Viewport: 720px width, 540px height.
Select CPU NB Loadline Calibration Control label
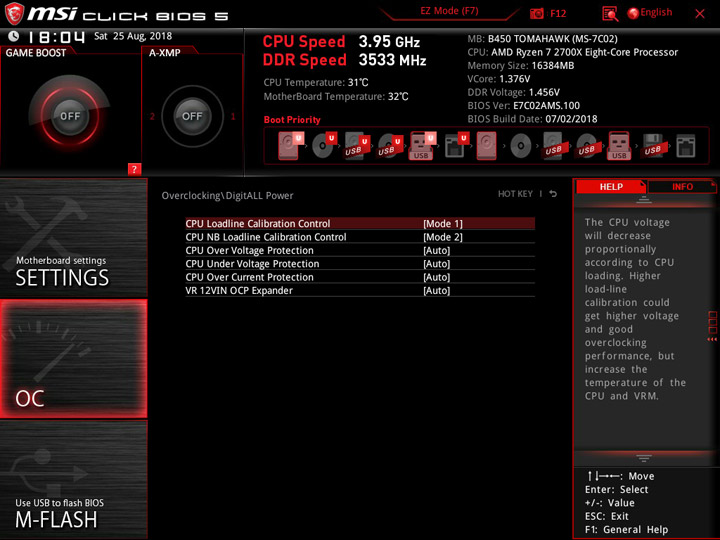266,237
